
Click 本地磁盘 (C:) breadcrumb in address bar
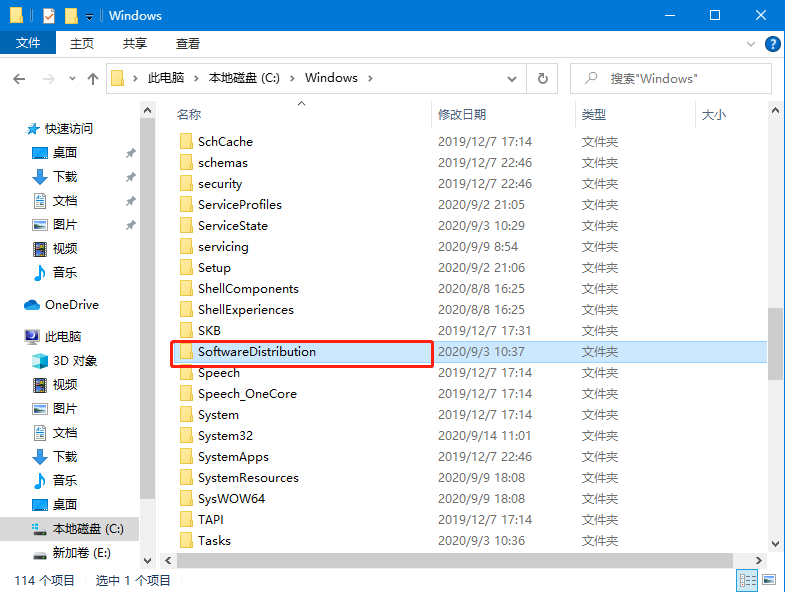pyautogui.click(x=244, y=78)
